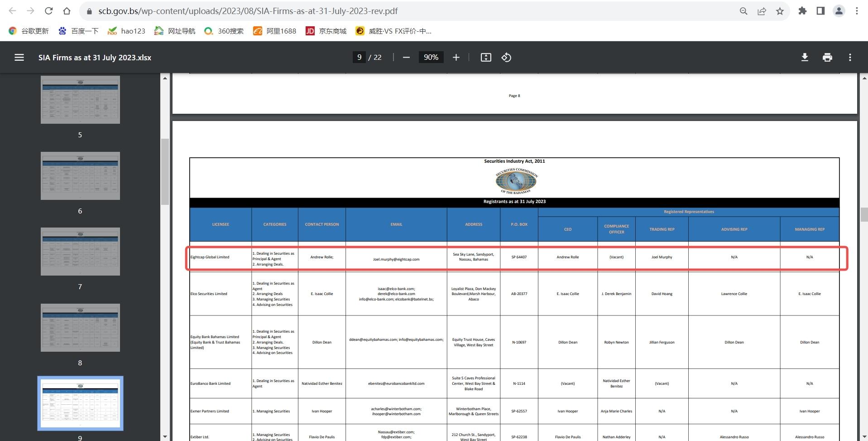Print the PDF document

point(827,57)
